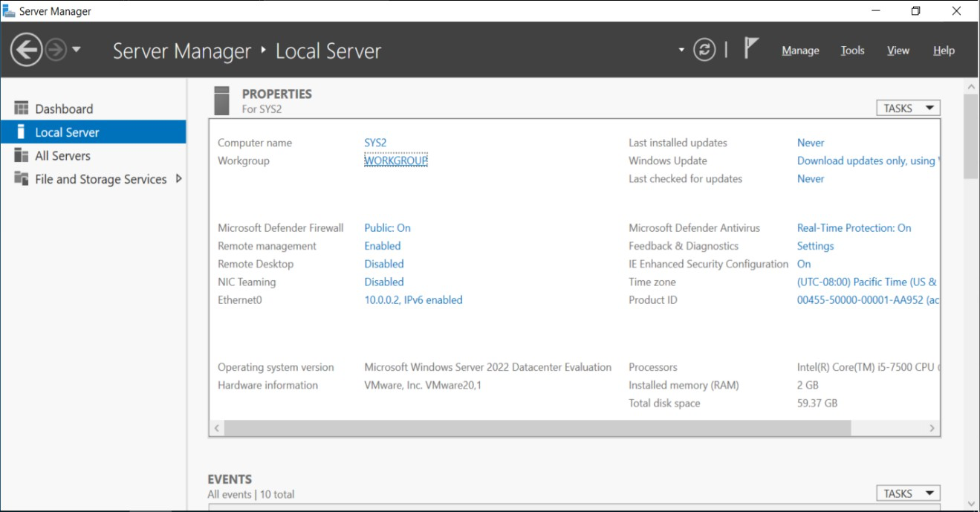
Task: Click Remote Desktop Disabled link
Action: point(384,264)
